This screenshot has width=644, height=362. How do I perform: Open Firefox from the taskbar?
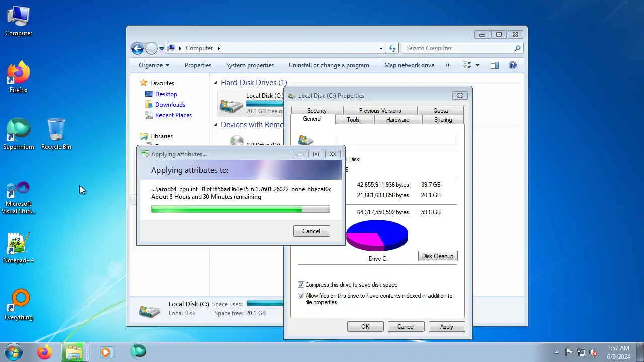coord(44,352)
